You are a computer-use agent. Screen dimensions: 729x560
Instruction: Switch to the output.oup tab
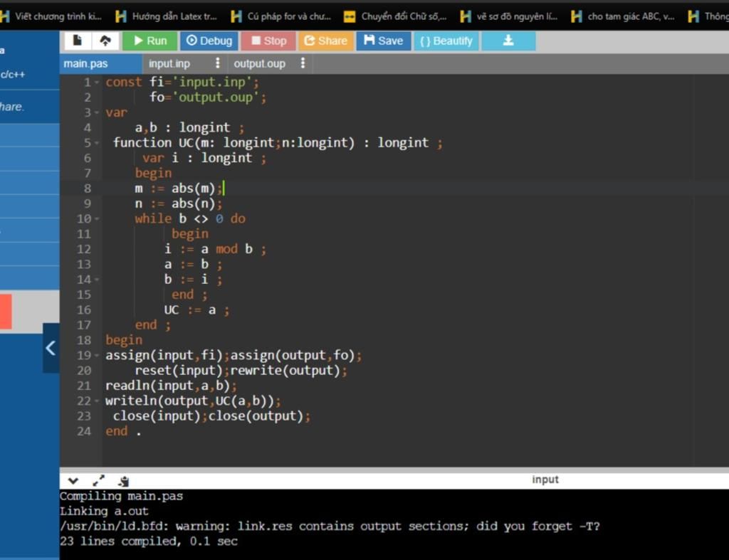[259, 63]
